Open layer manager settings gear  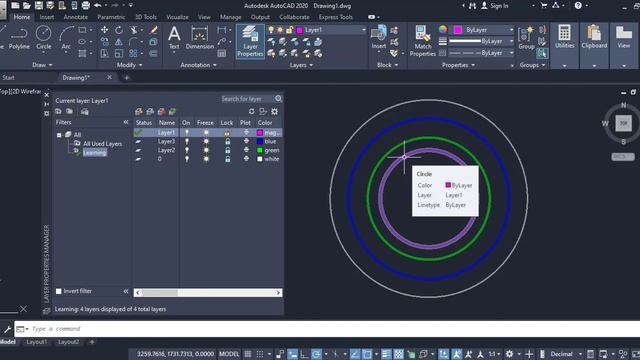[275, 111]
